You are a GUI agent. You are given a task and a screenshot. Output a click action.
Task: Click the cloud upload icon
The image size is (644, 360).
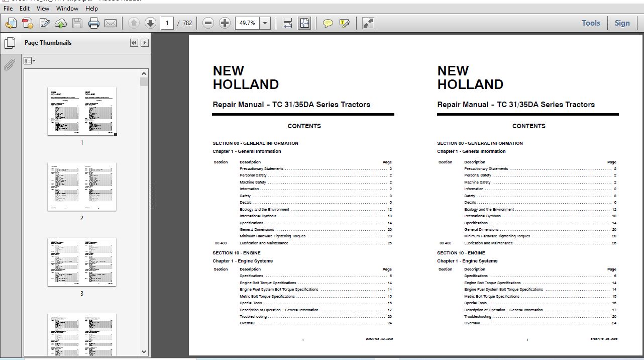pyautogui.click(x=61, y=23)
